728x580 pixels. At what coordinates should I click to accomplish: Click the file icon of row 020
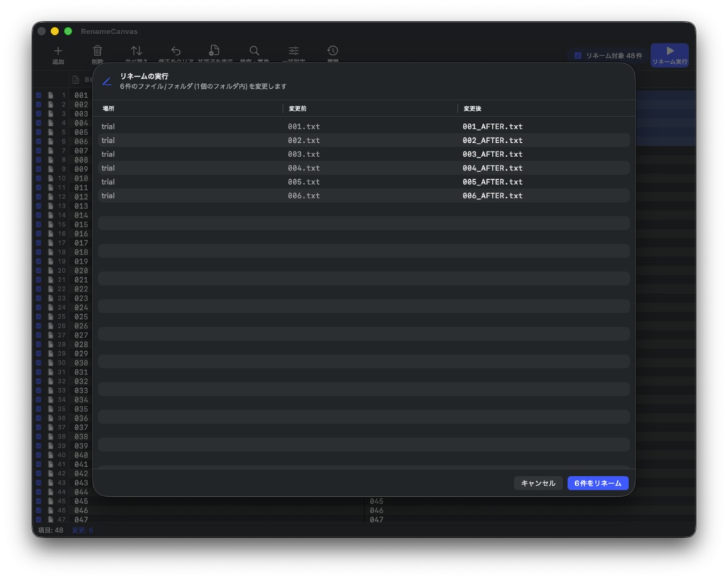coord(50,271)
